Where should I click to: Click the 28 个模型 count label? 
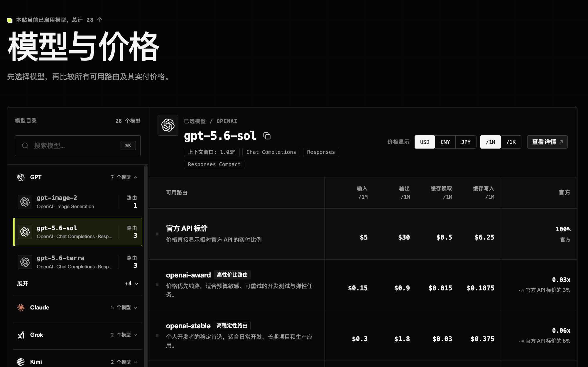pos(128,121)
